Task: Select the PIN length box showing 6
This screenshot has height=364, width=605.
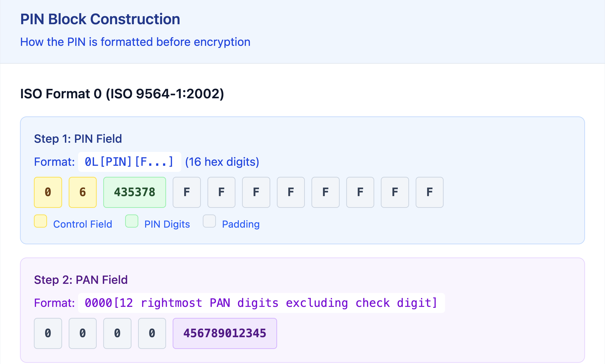Action: pos(83,192)
